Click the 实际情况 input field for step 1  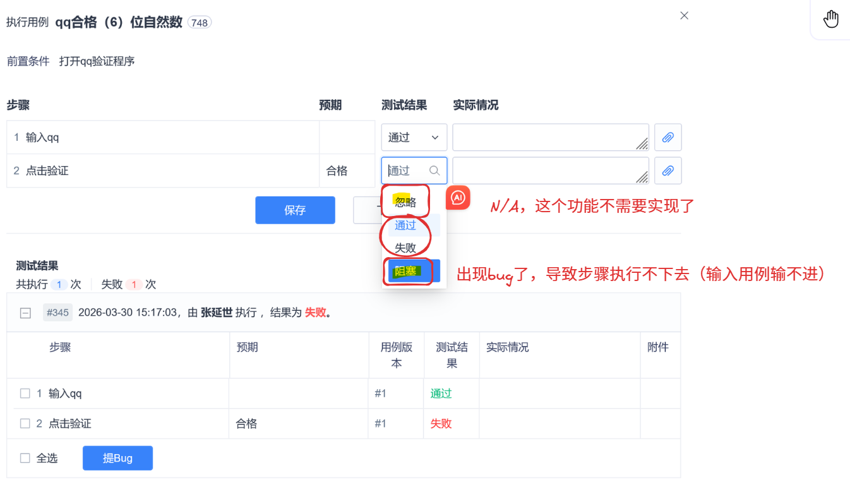(549, 137)
